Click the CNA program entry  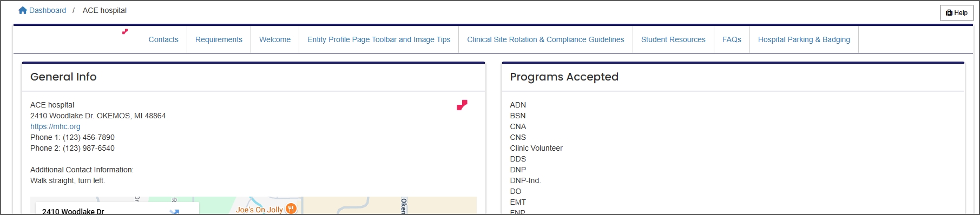(518, 126)
